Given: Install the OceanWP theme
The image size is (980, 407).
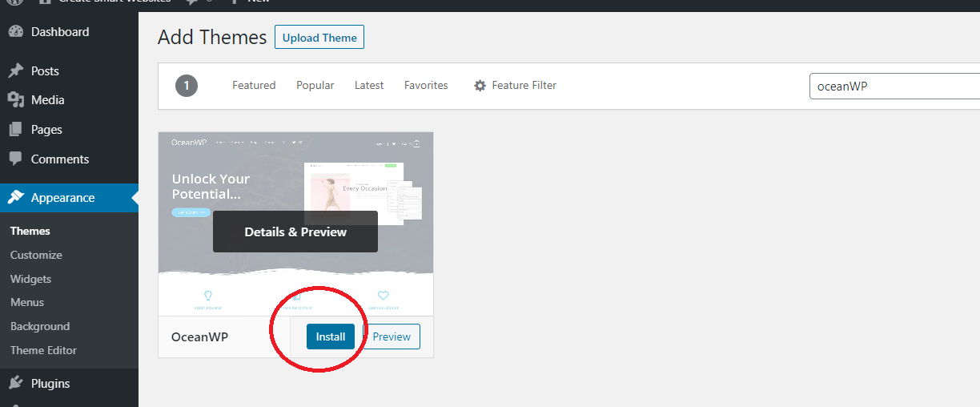Looking at the screenshot, I should click(330, 336).
